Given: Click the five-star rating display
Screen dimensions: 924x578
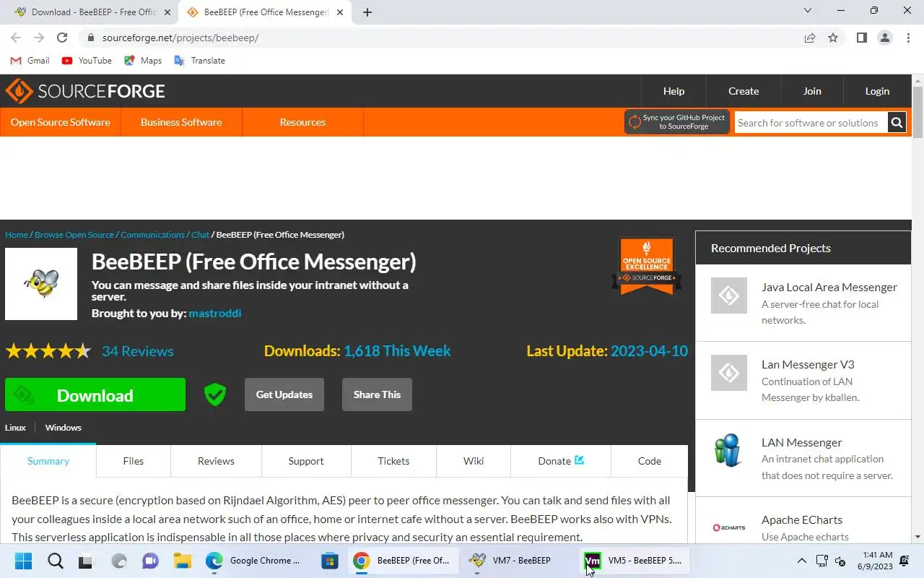Looking at the screenshot, I should [x=48, y=351].
